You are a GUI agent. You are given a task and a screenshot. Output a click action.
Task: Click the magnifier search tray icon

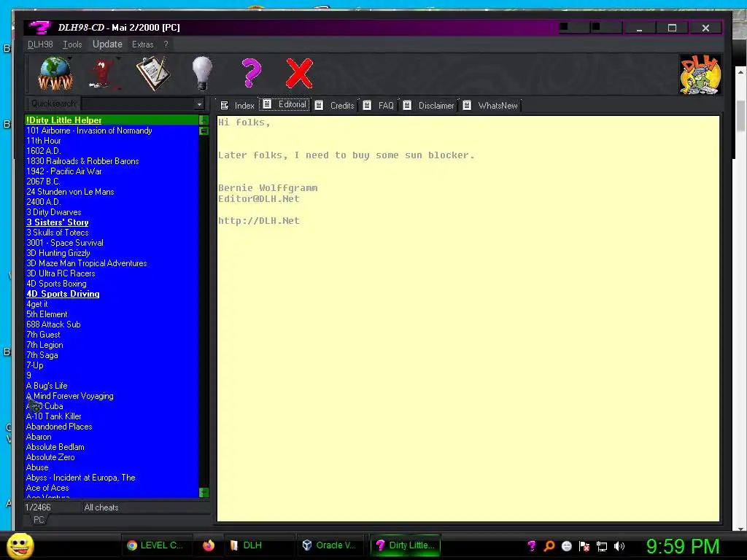coord(549,546)
